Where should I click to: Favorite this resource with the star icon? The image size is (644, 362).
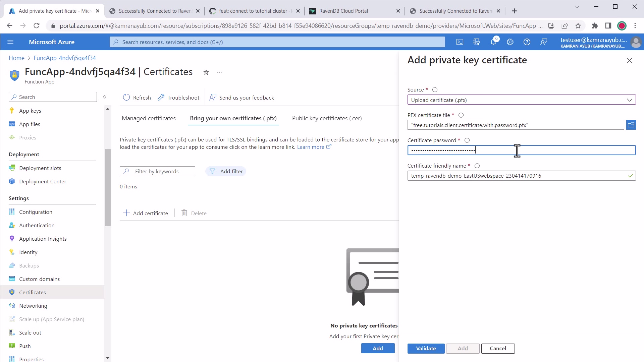[206, 72]
